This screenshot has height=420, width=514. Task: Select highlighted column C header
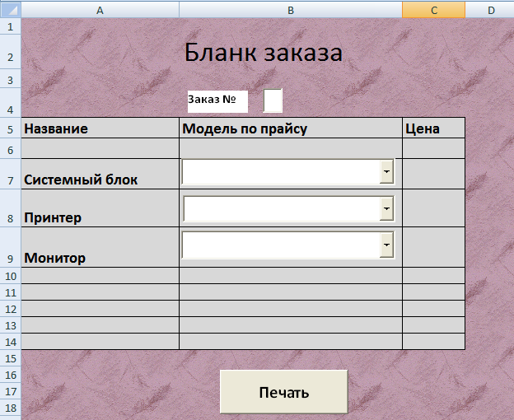(x=433, y=10)
